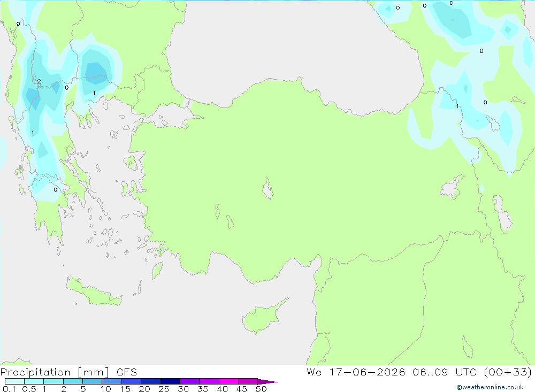This screenshot has width=535, height=392.
Task: Pick the 10–15 mm legend color swatch
Action: (112, 381)
